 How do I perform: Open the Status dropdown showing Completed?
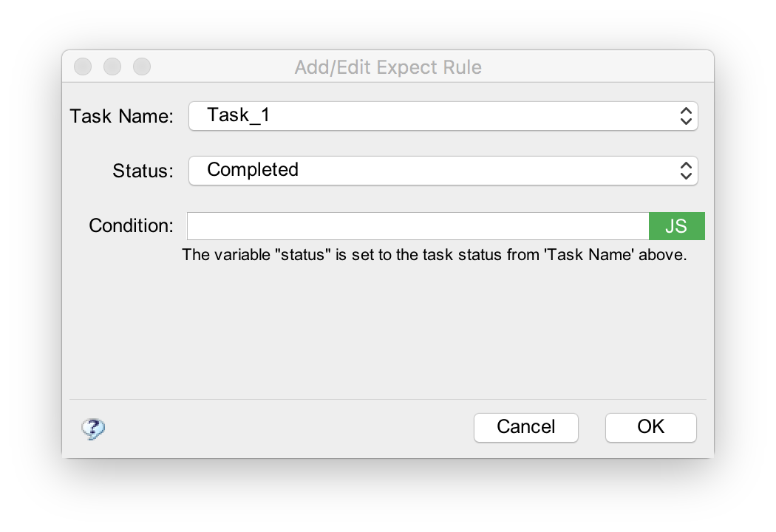tap(443, 171)
